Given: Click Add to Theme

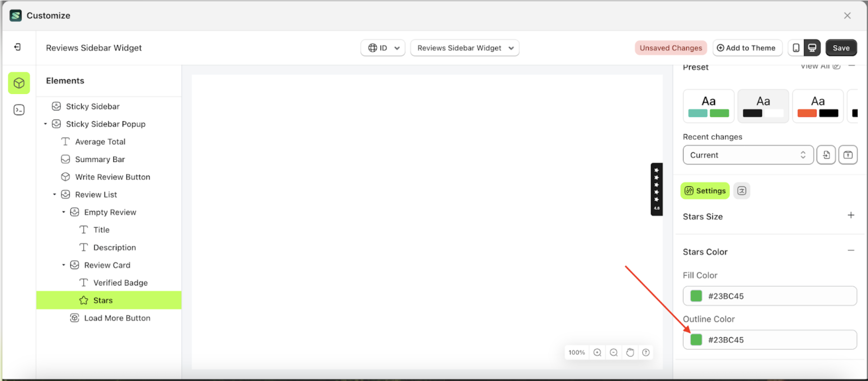Looking at the screenshot, I should pos(747,48).
